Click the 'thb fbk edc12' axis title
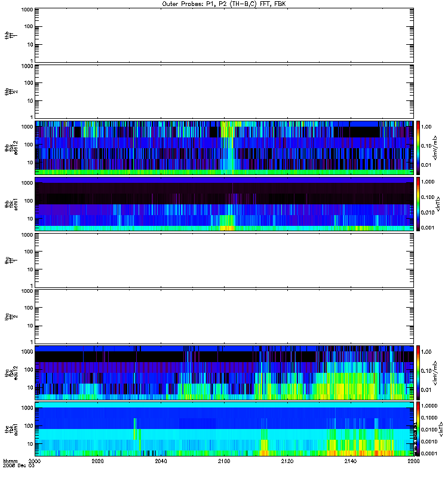 [11, 148]
